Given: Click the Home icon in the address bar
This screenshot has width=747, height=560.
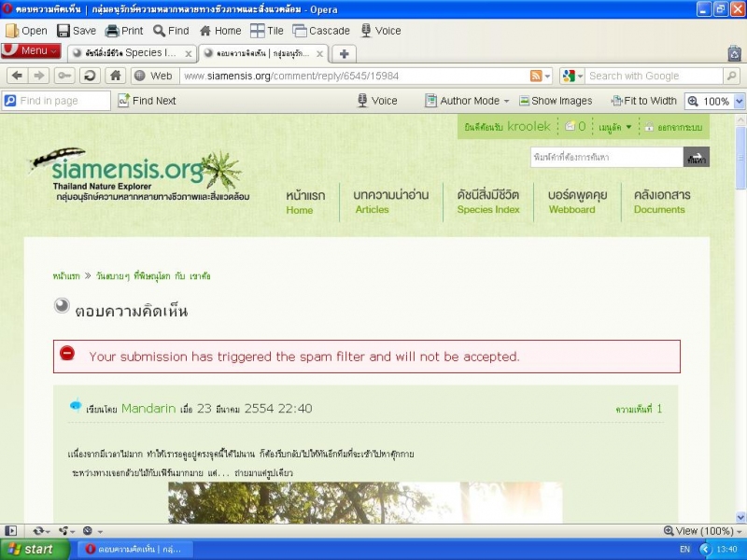Looking at the screenshot, I should (116, 76).
